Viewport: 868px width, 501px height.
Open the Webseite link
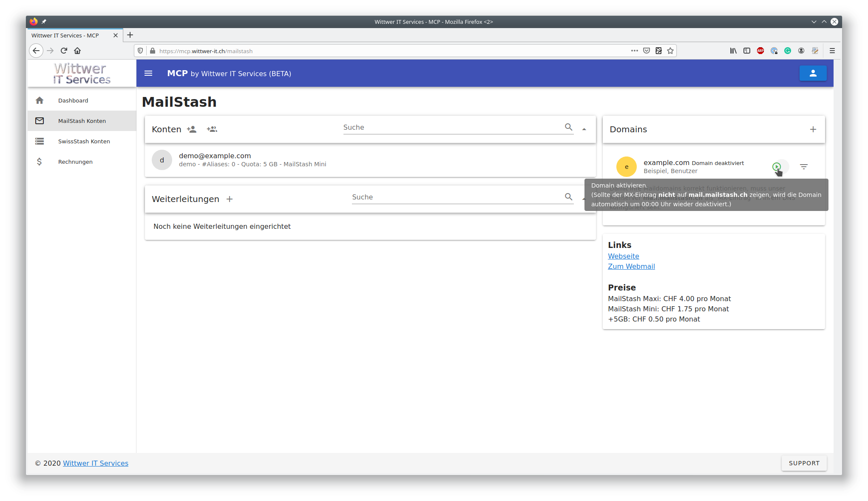(623, 256)
